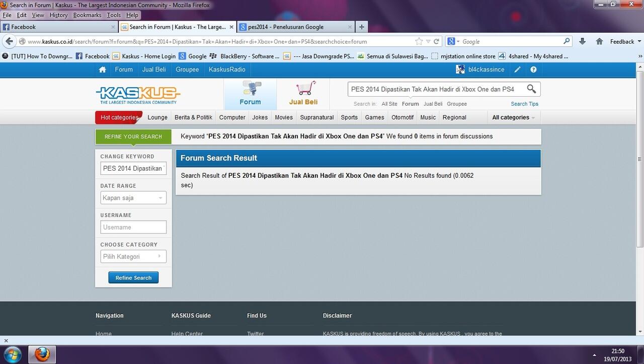Open the help question mark icon
This screenshot has height=364, width=644.
tap(533, 69)
